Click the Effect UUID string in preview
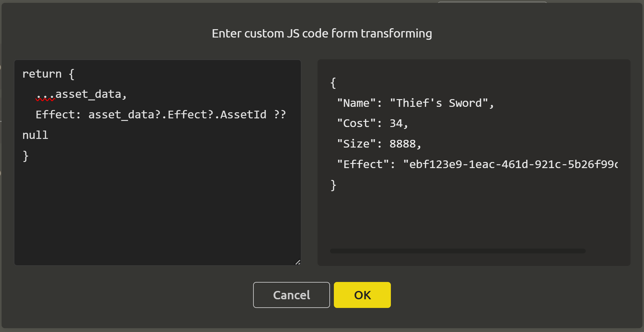 tap(509, 165)
